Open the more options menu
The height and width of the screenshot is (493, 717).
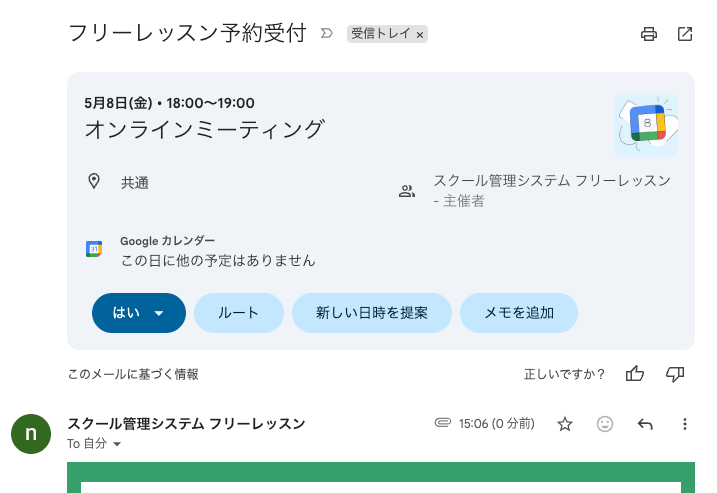tap(685, 424)
